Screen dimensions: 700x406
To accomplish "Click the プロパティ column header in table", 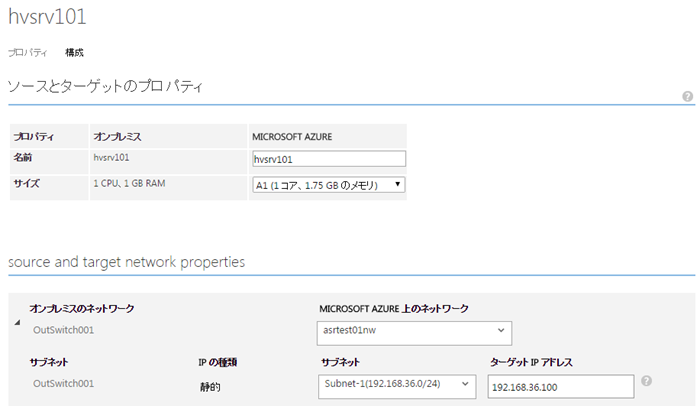I will click(33, 137).
